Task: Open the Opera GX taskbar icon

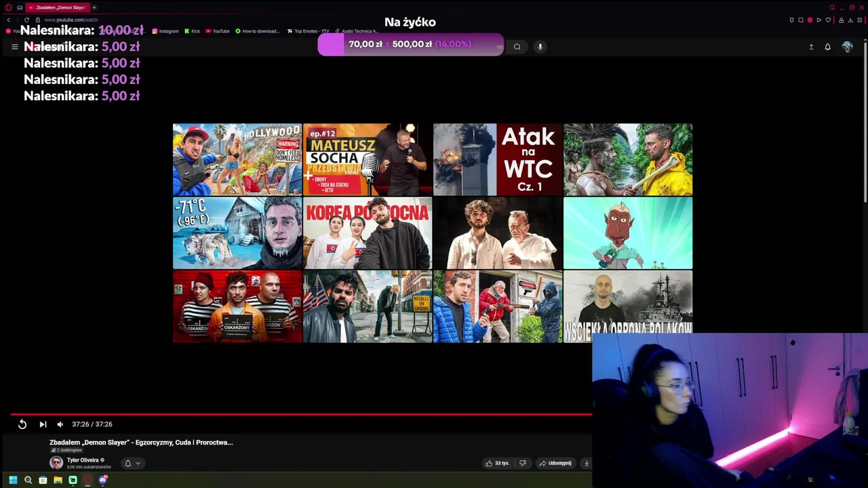Action: click(x=87, y=480)
